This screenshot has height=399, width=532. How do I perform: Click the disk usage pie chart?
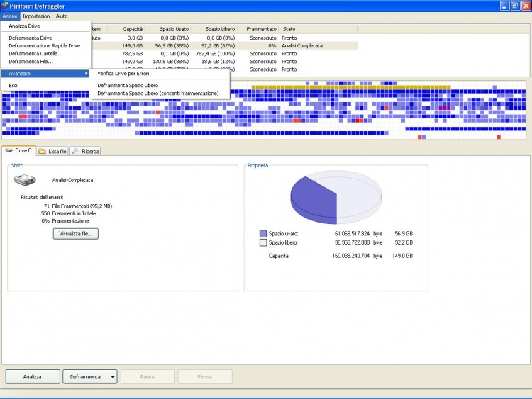tap(336, 196)
